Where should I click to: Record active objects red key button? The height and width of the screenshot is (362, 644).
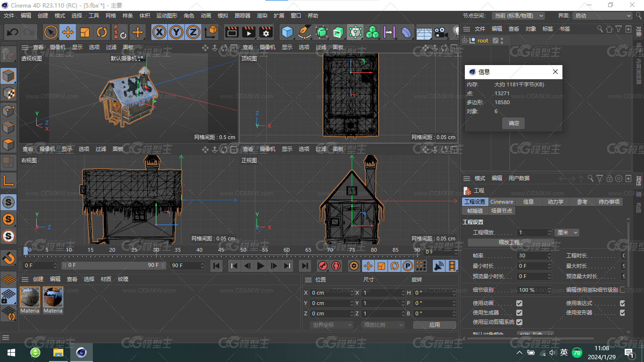point(323,266)
